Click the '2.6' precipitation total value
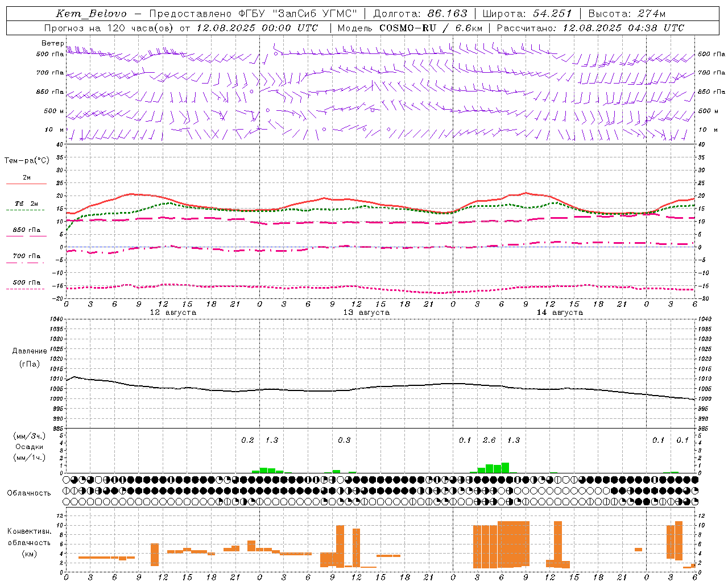 tap(489, 440)
